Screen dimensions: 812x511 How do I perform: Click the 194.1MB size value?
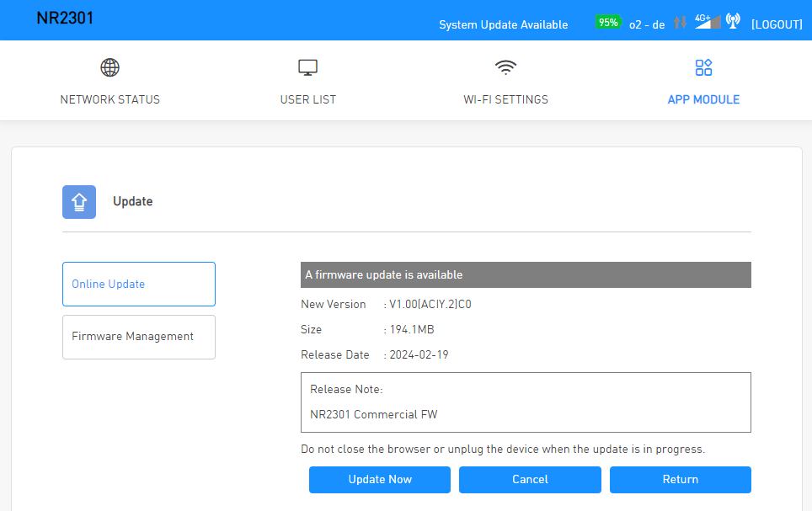412,329
